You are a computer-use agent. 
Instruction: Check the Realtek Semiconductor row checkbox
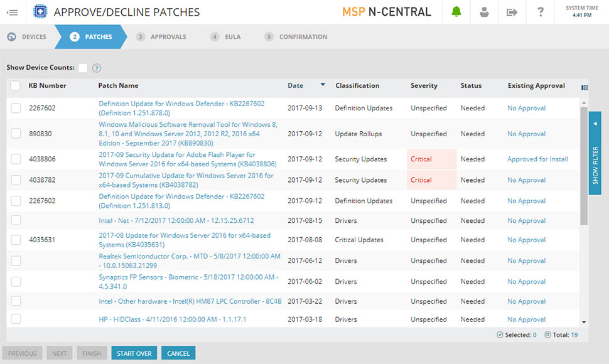pyautogui.click(x=16, y=261)
